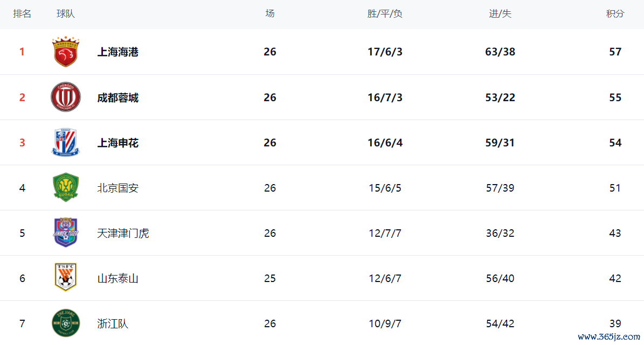Click the Shanghai Port (上海海港) team logo
The width and height of the screenshot is (644, 345).
tap(66, 52)
